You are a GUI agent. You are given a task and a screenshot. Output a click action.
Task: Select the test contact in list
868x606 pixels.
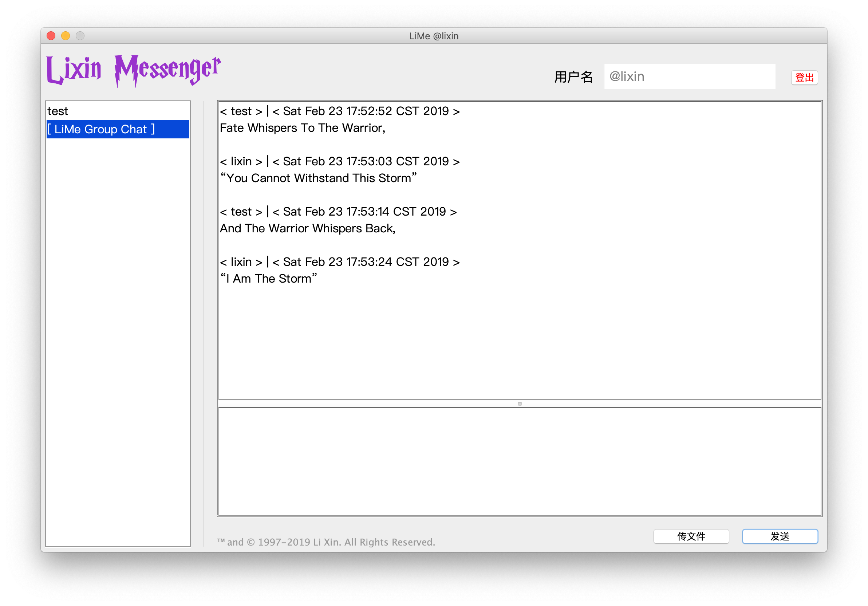tap(58, 111)
